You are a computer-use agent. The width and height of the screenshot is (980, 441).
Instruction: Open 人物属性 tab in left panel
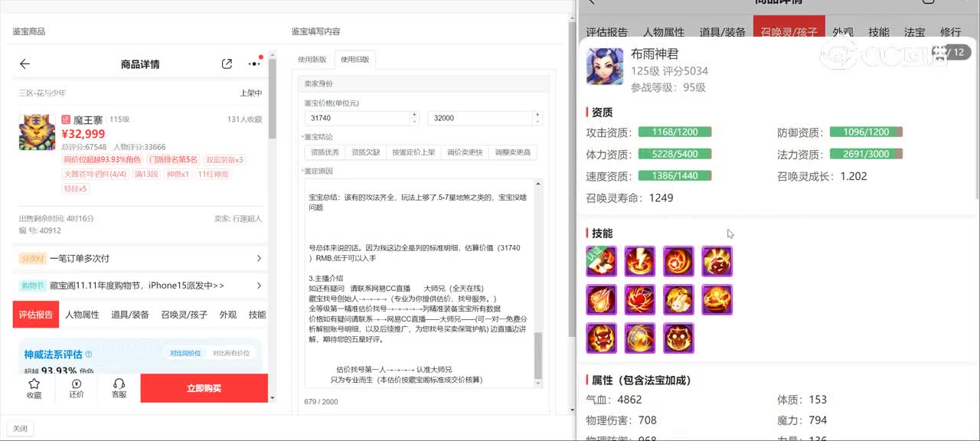[x=82, y=315]
